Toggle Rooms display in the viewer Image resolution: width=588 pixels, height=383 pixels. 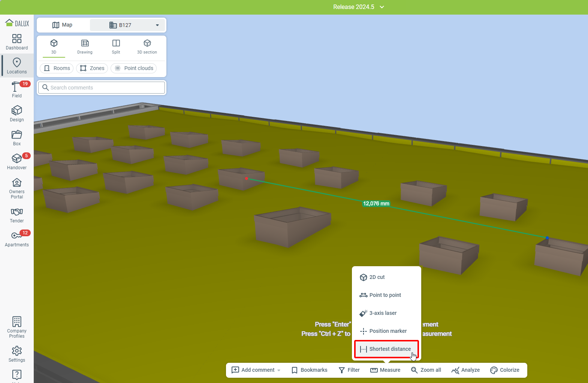coord(57,68)
